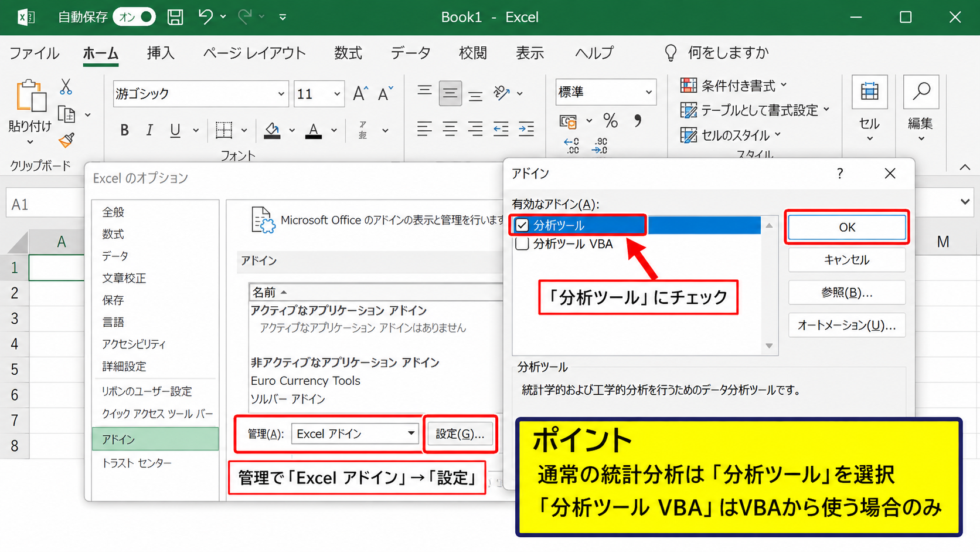Toggle Italic formatting

click(x=149, y=130)
